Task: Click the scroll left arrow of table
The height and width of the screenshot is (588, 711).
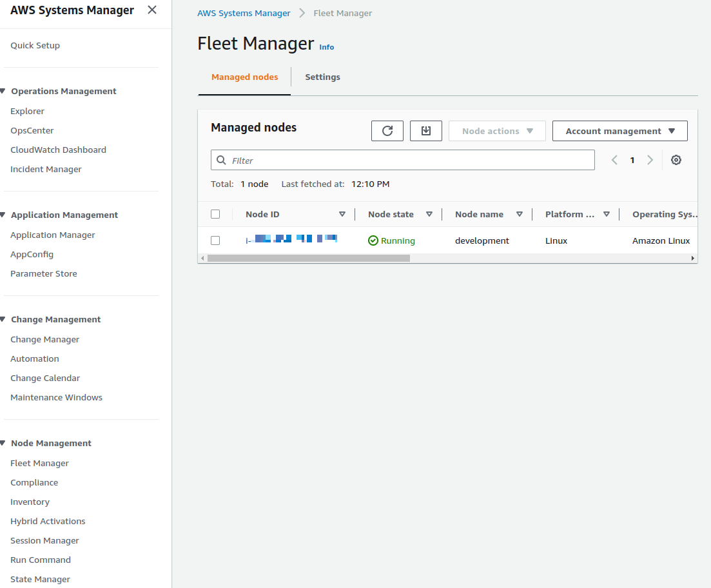Action: [202, 258]
